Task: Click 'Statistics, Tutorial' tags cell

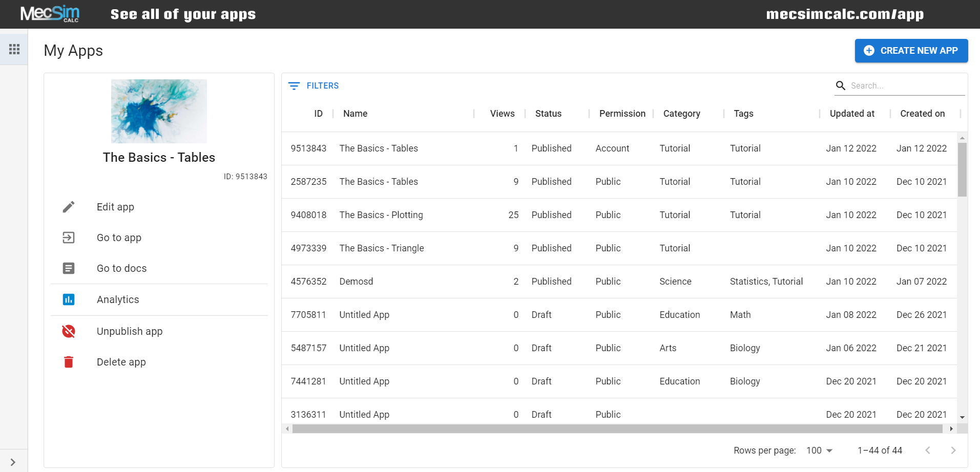Action: coord(766,282)
